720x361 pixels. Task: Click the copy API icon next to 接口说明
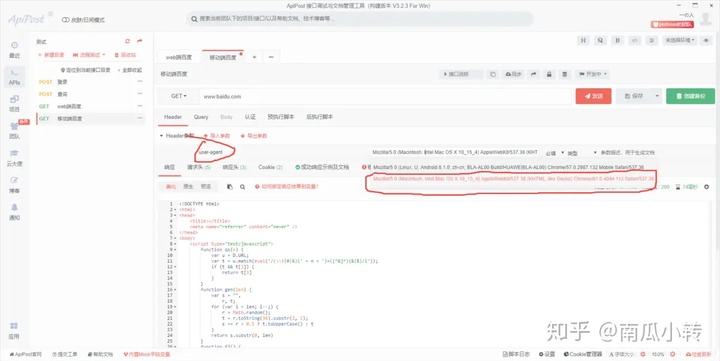coord(493,74)
